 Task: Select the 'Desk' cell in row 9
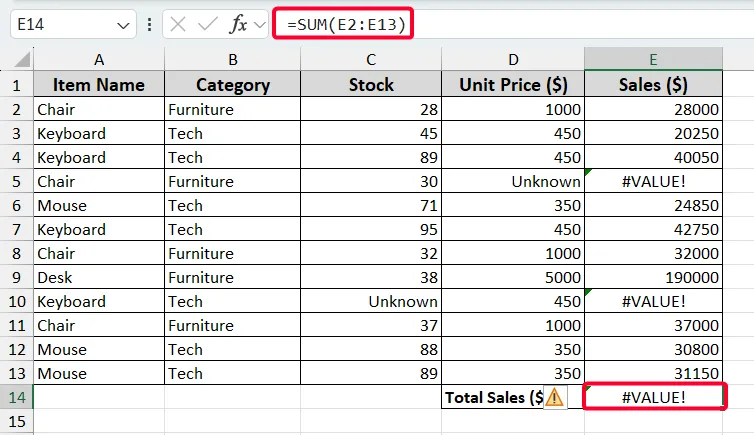(99, 277)
